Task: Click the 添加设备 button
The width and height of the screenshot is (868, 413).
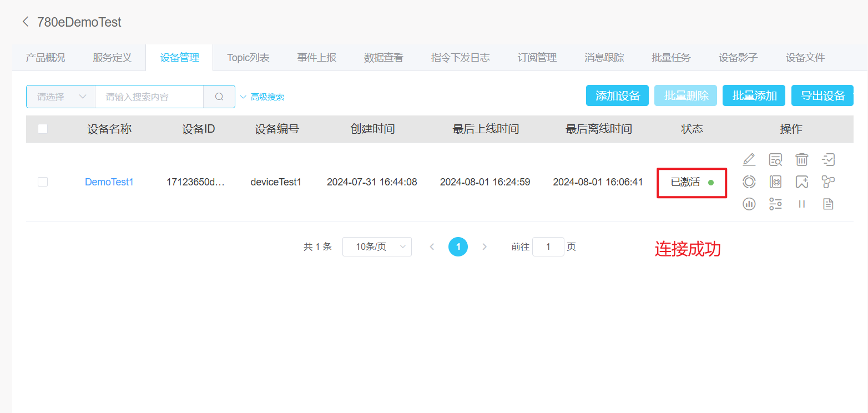Action: coord(617,95)
